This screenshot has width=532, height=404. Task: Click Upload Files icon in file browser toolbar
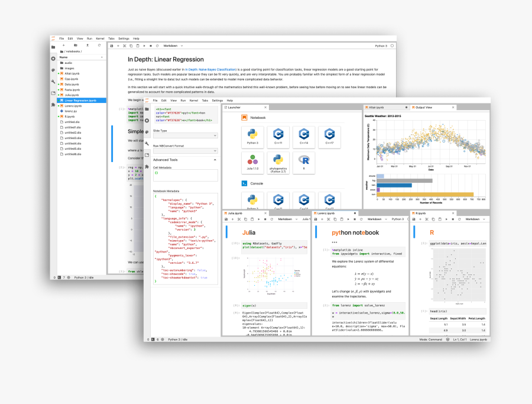click(87, 45)
